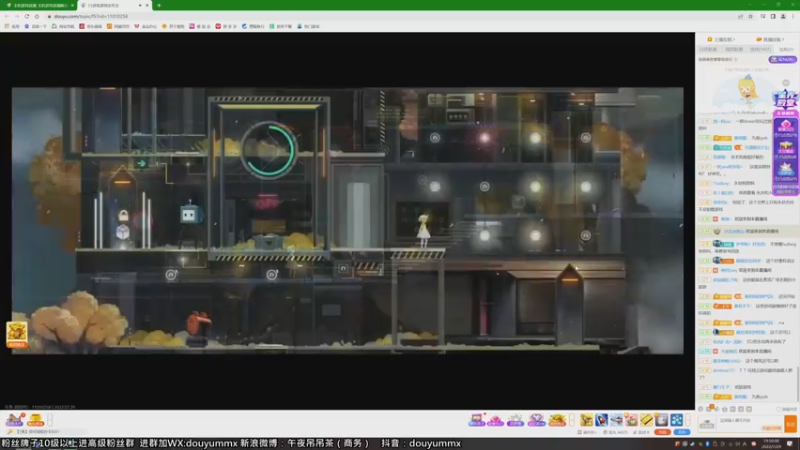Open the first bookmark bar apps item
The height and width of the screenshot is (450, 800).
pyautogui.click(x=12, y=26)
